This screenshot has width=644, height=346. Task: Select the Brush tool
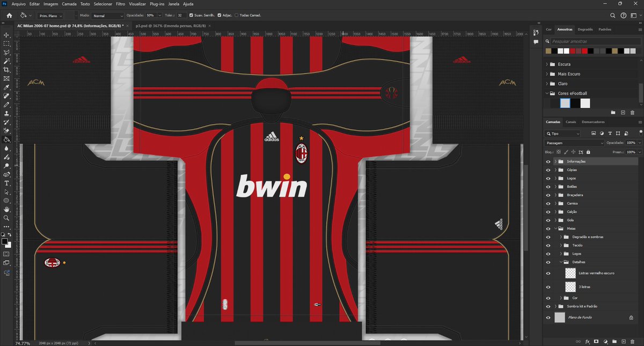6,105
